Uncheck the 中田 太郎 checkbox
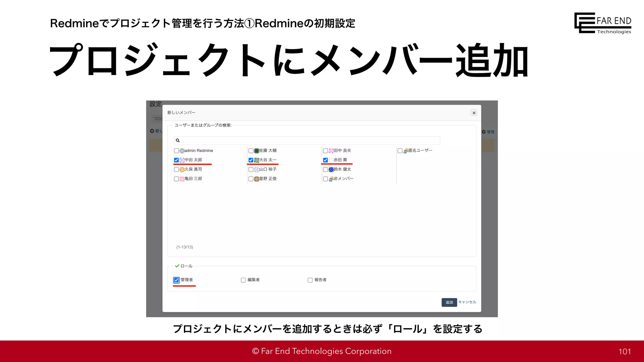This screenshot has height=362, width=644. point(176,160)
